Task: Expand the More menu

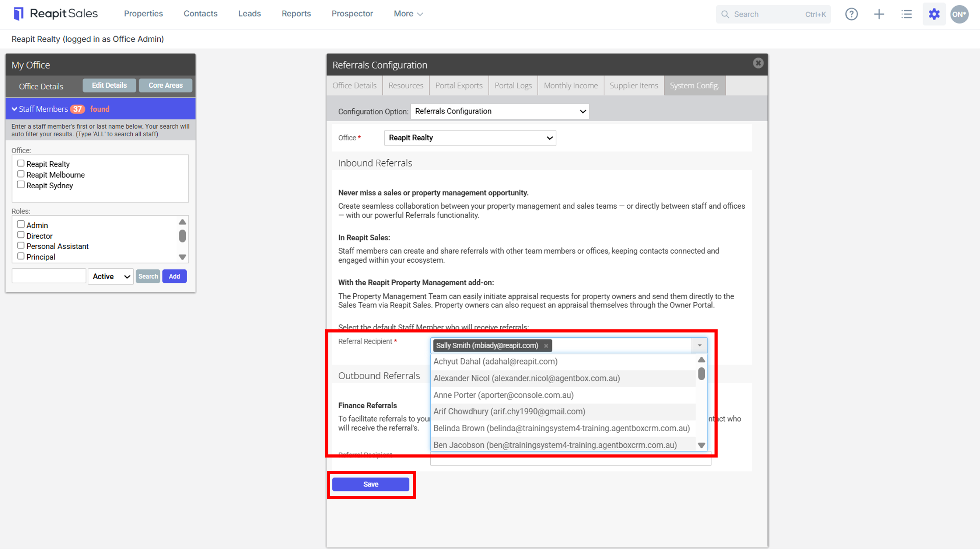Action: pos(408,14)
